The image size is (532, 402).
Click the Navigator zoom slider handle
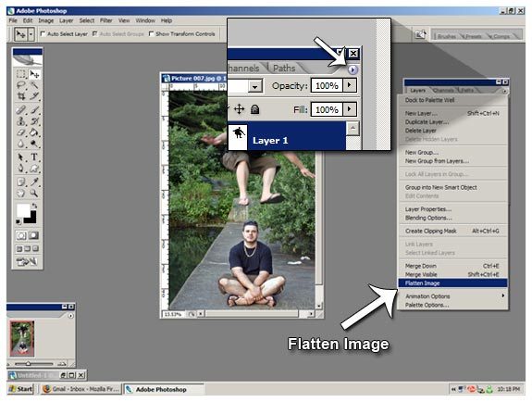pyautogui.click(x=28, y=363)
